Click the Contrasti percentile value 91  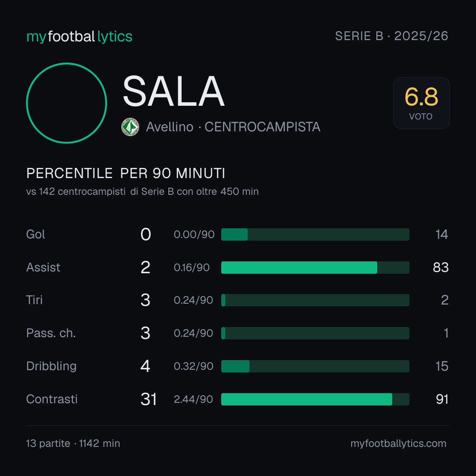pyautogui.click(x=442, y=399)
